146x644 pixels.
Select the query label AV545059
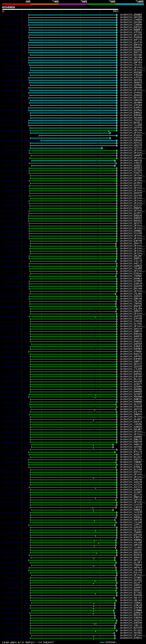8,8
